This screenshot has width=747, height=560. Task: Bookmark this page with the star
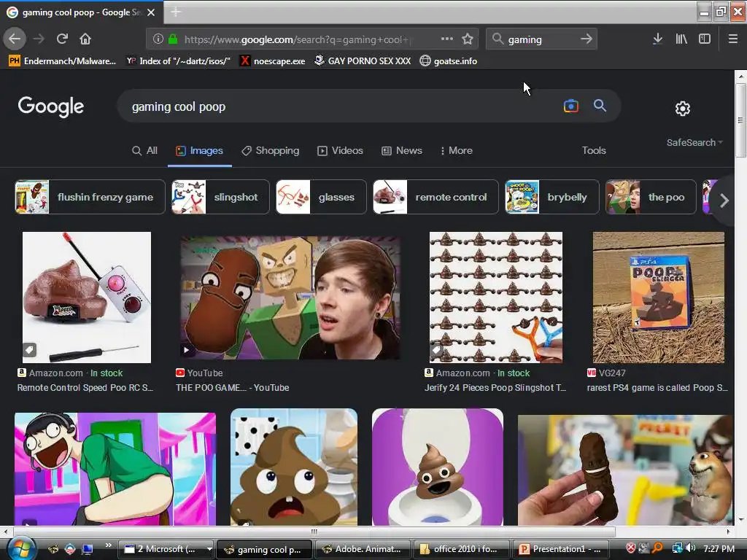[x=468, y=39]
